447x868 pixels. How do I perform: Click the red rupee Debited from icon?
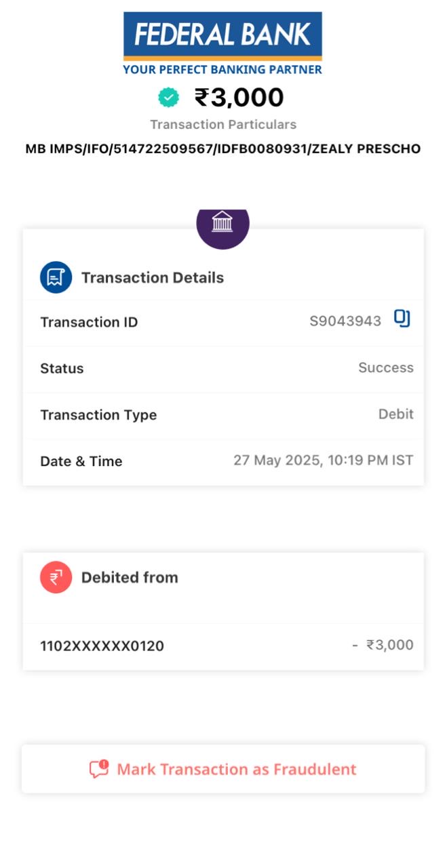click(x=56, y=578)
